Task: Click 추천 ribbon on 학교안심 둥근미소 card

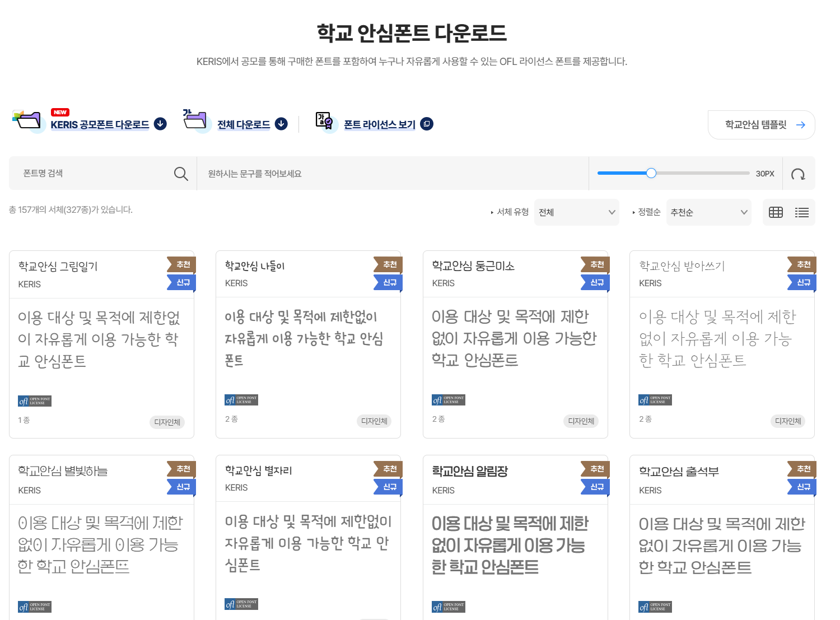Action: (595, 264)
